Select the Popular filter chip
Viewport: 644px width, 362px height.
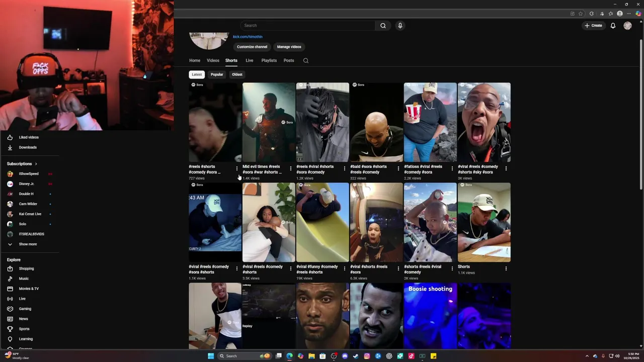click(217, 74)
